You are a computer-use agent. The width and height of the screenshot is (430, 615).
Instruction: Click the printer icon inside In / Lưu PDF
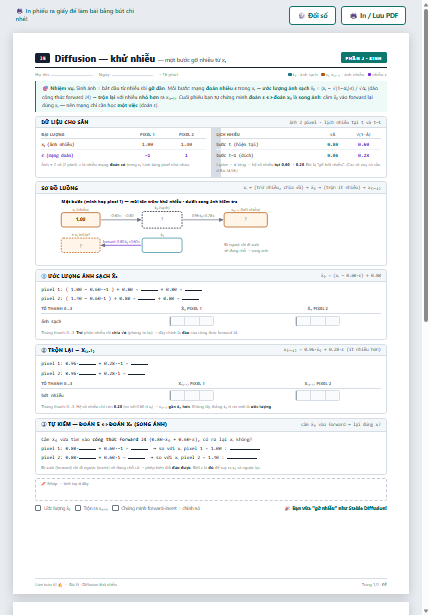(353, 16)
